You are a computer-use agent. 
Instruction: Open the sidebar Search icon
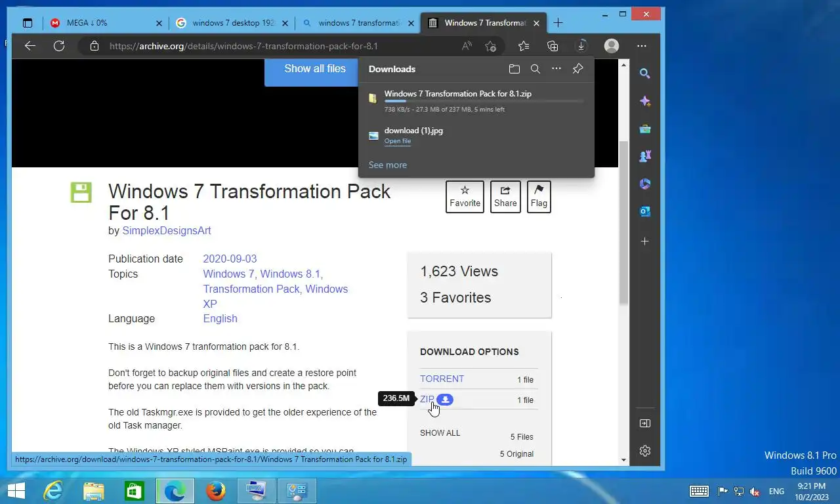[x=645, y=73]
